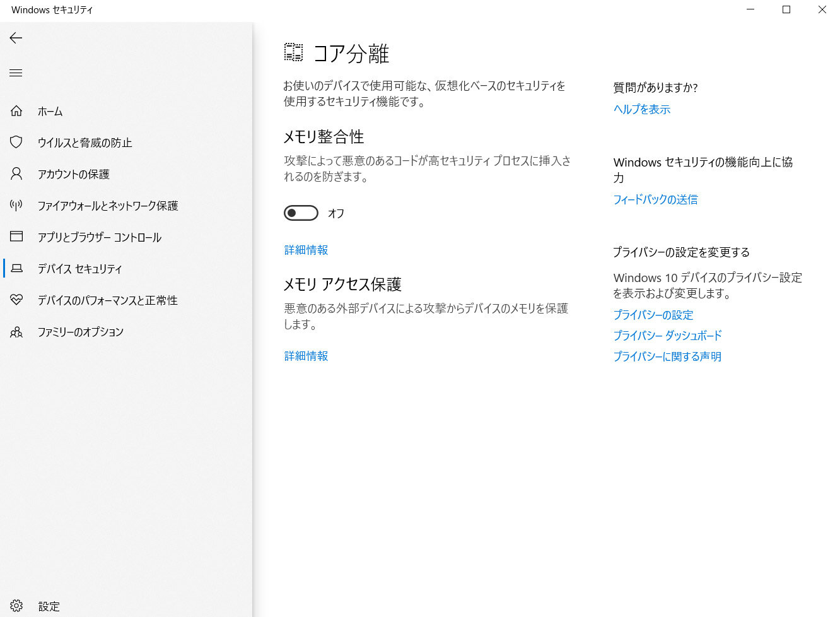
Task: Click the core isolation chip icon
Action: click(x=293, y=52)
